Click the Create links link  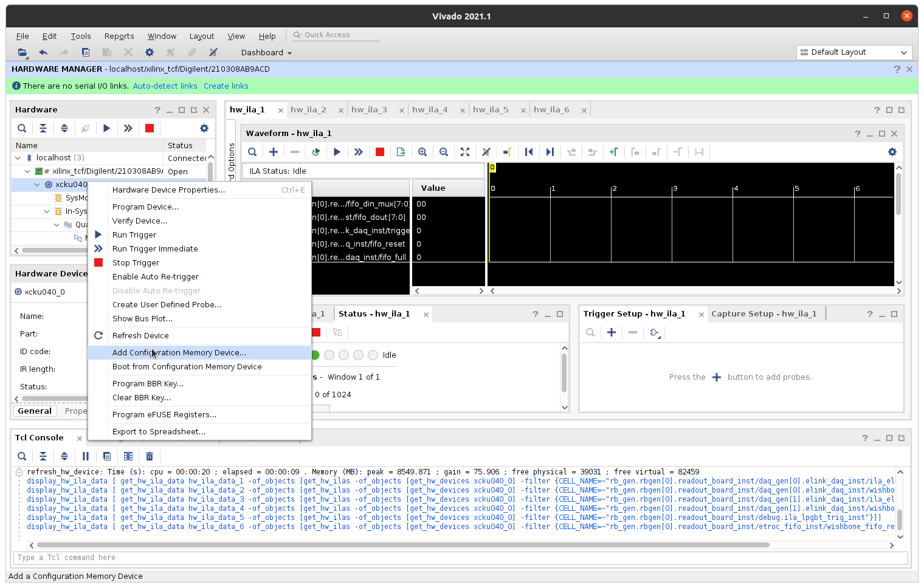(226, 86)
